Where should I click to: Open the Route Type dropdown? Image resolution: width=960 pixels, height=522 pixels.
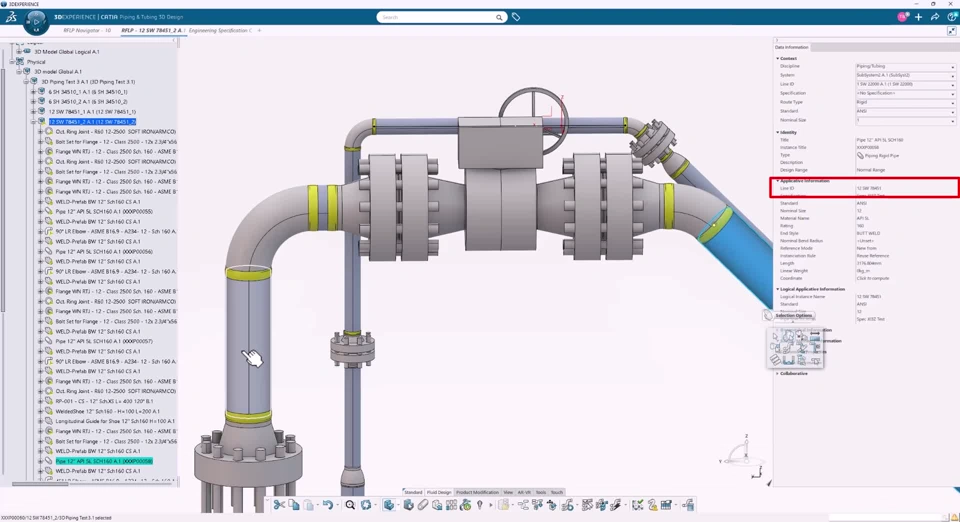(x=905, y=102)
